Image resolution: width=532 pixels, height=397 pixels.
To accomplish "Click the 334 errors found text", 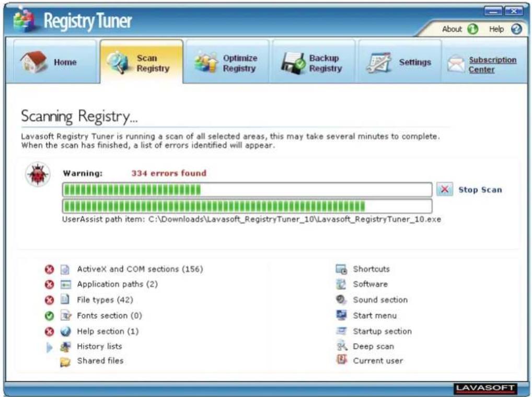I will (x=169, y=173).
